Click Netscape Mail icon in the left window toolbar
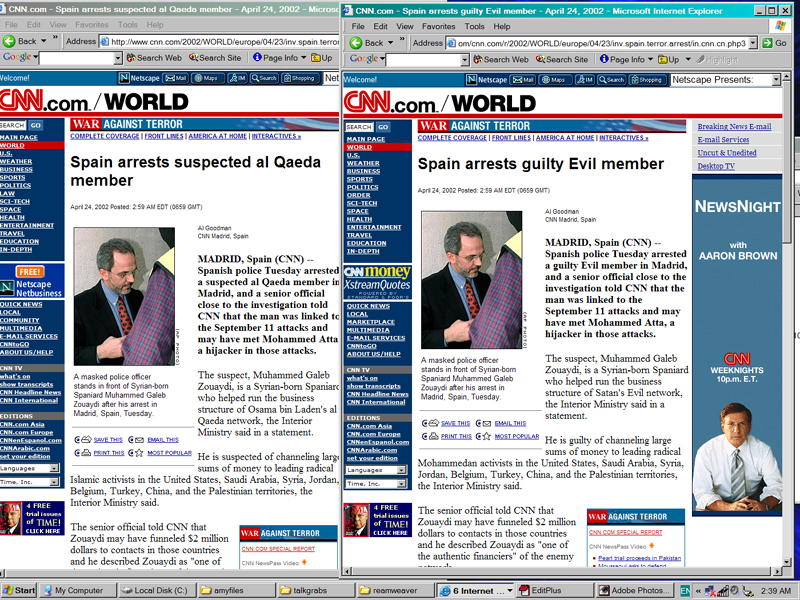The height and width of the screenshot is (600, 800). point(176,78)
